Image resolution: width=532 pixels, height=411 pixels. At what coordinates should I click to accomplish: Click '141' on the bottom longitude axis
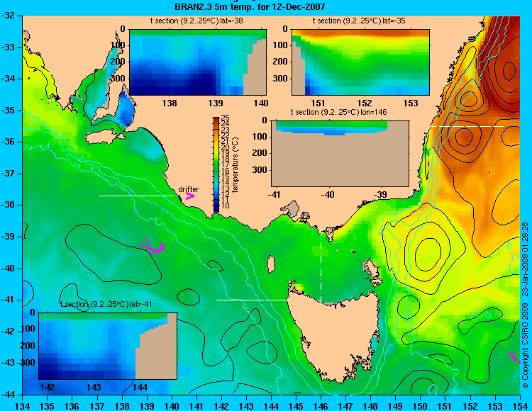[196, 406]
